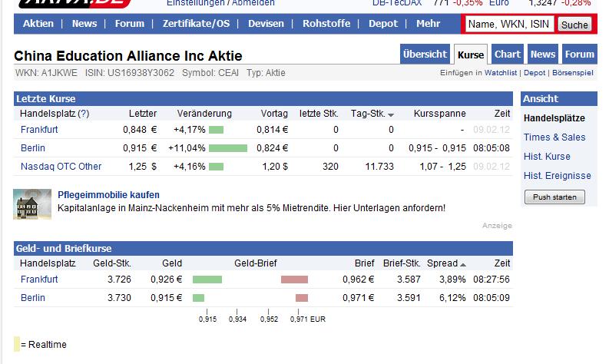Sort by the Tag-Stk. column arrow

coord(391,114)
